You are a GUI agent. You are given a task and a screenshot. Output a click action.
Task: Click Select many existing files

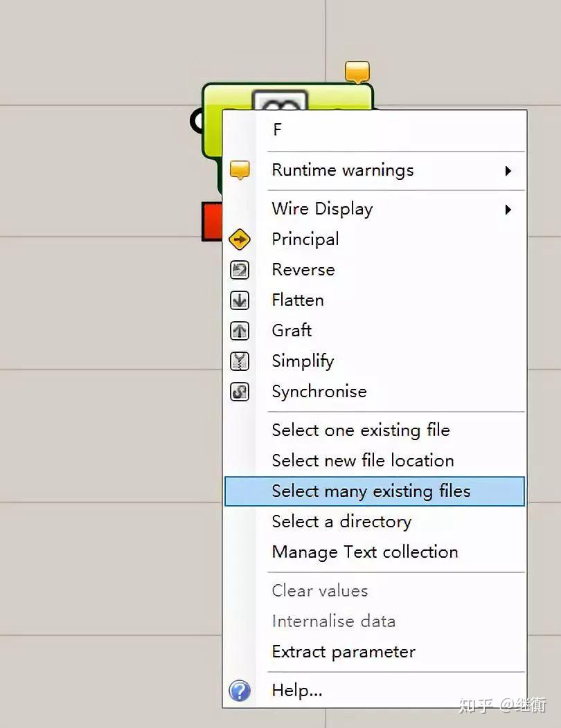pyautogui.click(x=371, y=491)
